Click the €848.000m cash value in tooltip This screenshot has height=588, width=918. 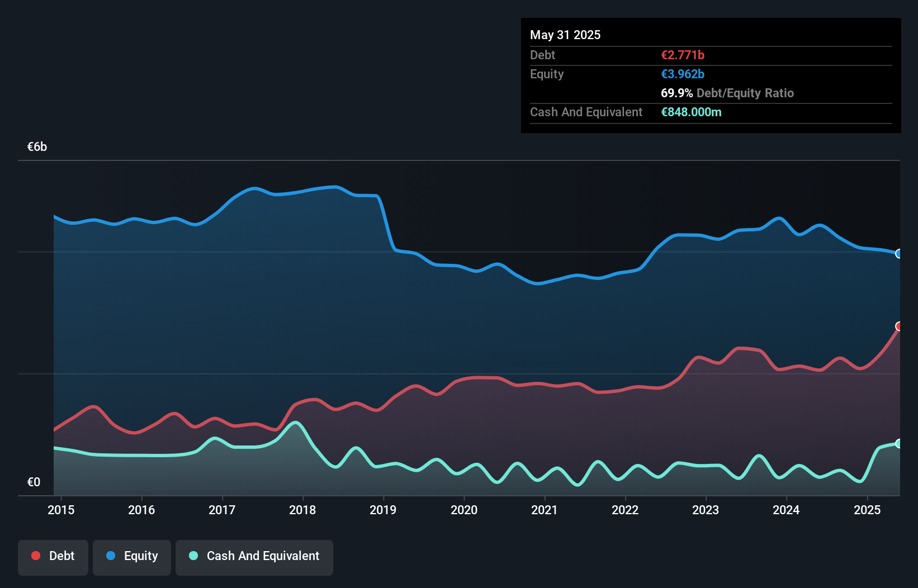[x=691, y=112]
